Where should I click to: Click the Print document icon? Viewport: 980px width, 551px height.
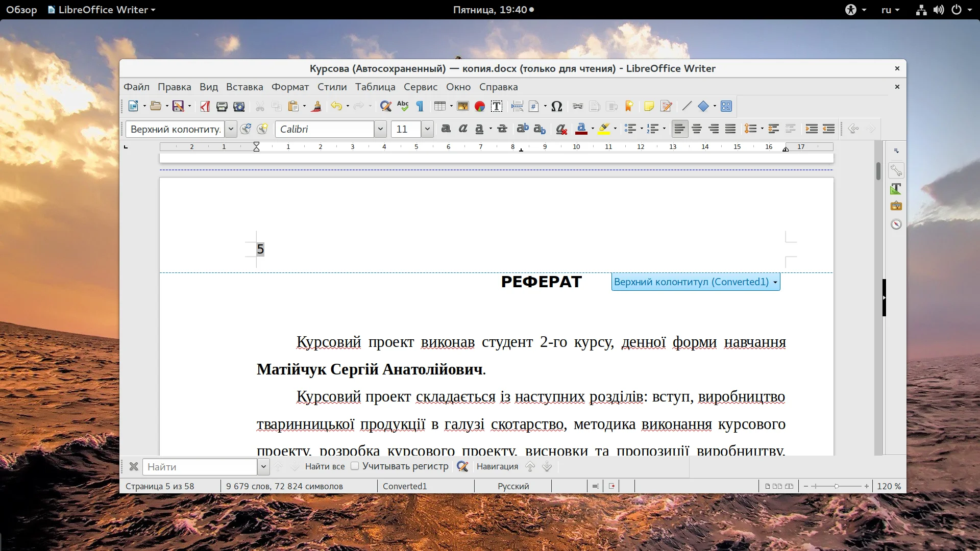[222, 106]
